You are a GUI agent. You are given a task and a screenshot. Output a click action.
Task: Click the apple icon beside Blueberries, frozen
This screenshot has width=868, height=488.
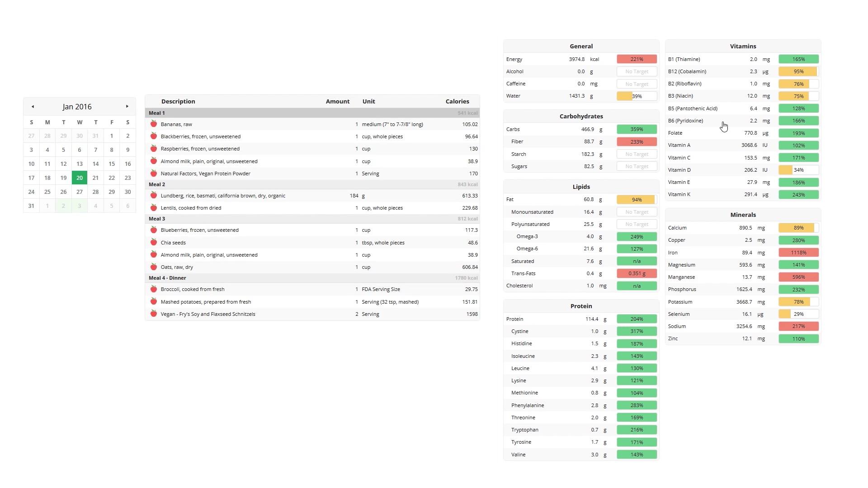pyautogui.click(x=154, y=230)
